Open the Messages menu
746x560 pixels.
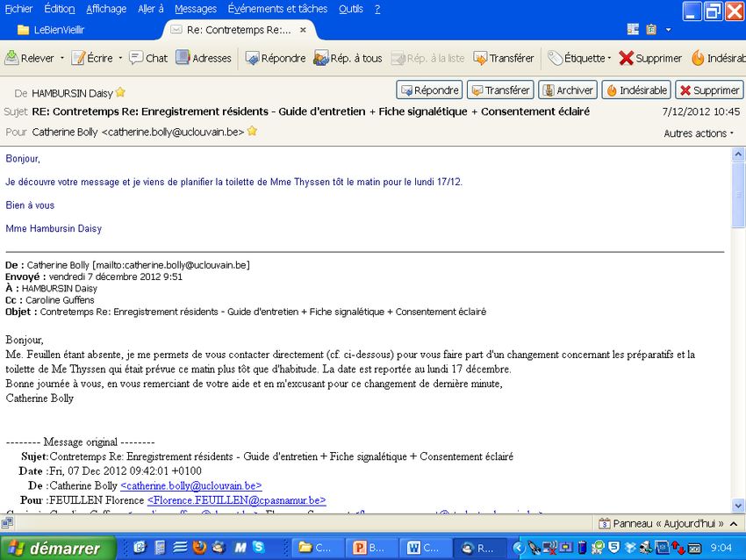tap(196, 9)
